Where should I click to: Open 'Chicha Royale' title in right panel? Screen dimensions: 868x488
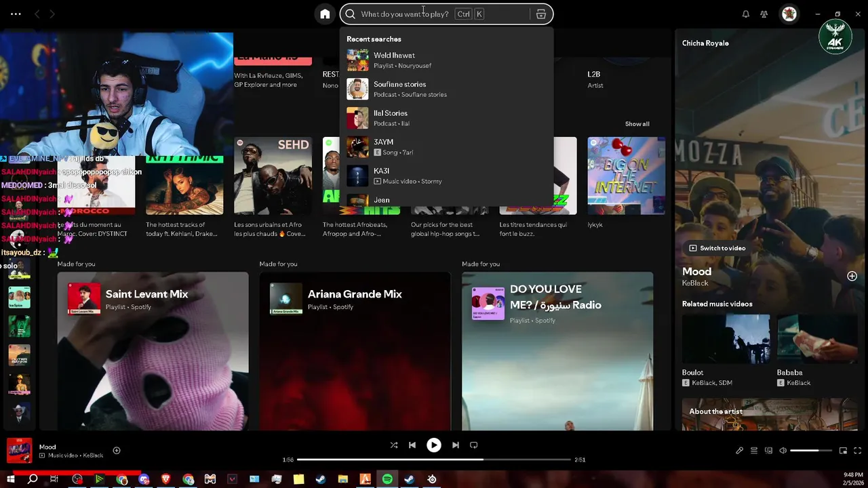click(705, 43)
